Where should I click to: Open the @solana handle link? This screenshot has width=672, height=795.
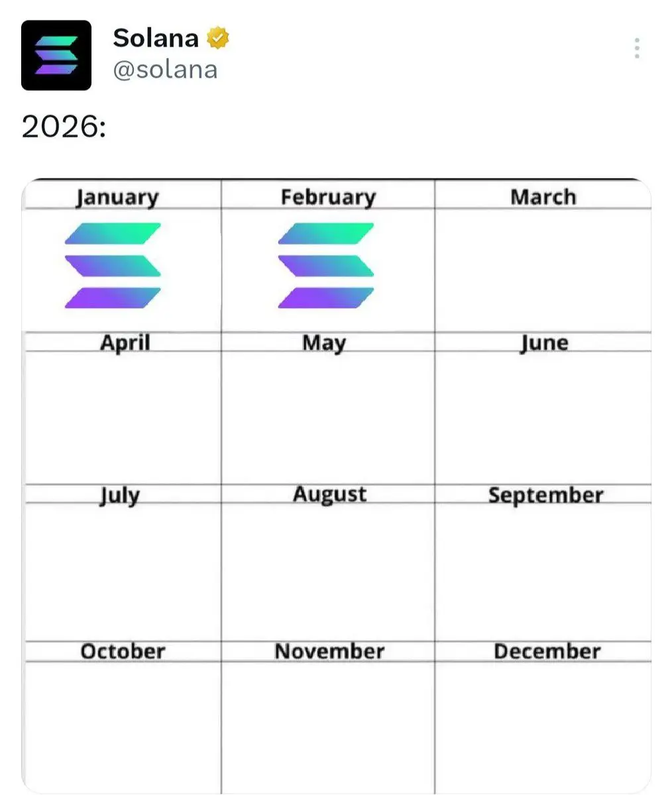tap(165, 69)
